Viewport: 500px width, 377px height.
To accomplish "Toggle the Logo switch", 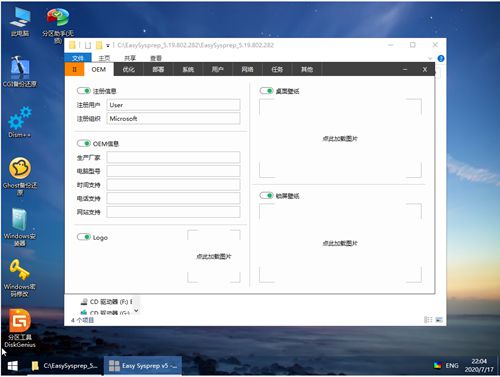I will (84, 237).
